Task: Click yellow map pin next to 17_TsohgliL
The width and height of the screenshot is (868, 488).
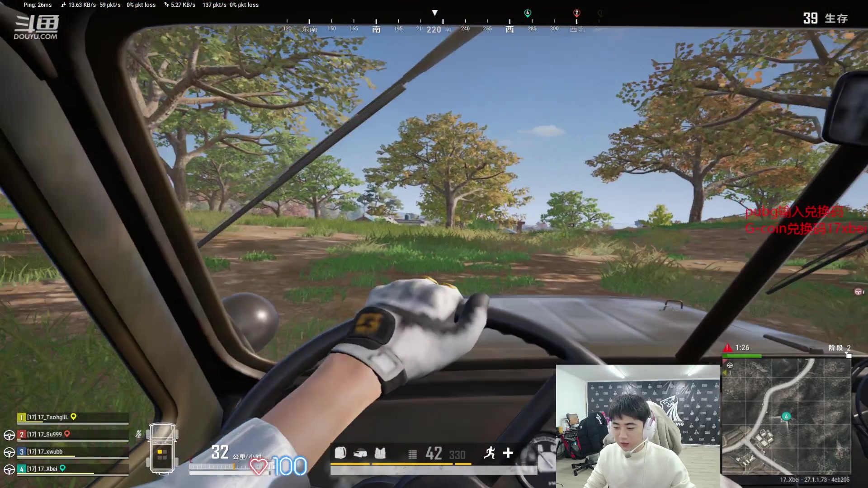Action: coord(74,417)
